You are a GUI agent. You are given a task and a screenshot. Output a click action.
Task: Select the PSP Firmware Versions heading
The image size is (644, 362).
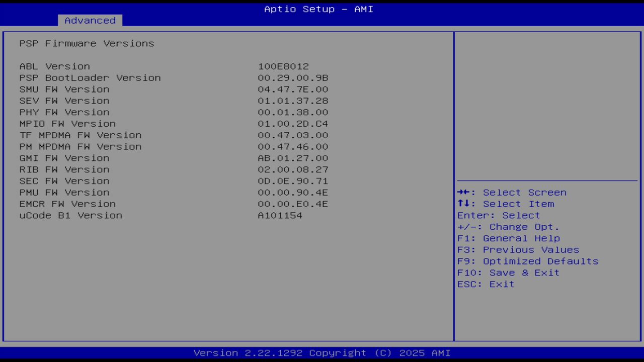tap(87, 43)
